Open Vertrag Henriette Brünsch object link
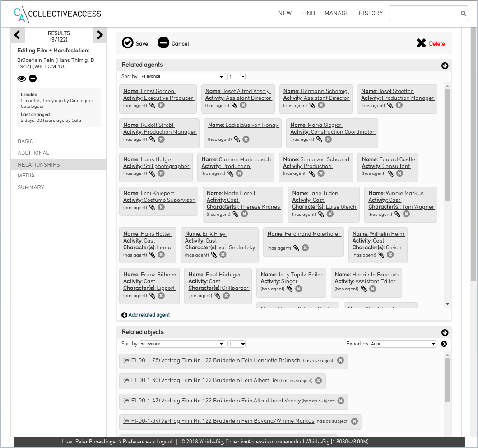Viewport: 478px width, 448px height. tap(211, 360)
